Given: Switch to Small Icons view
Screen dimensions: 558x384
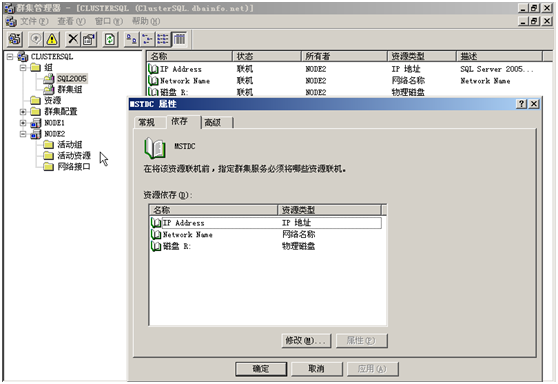Looking at the screenshot, I should pos(147,39).
